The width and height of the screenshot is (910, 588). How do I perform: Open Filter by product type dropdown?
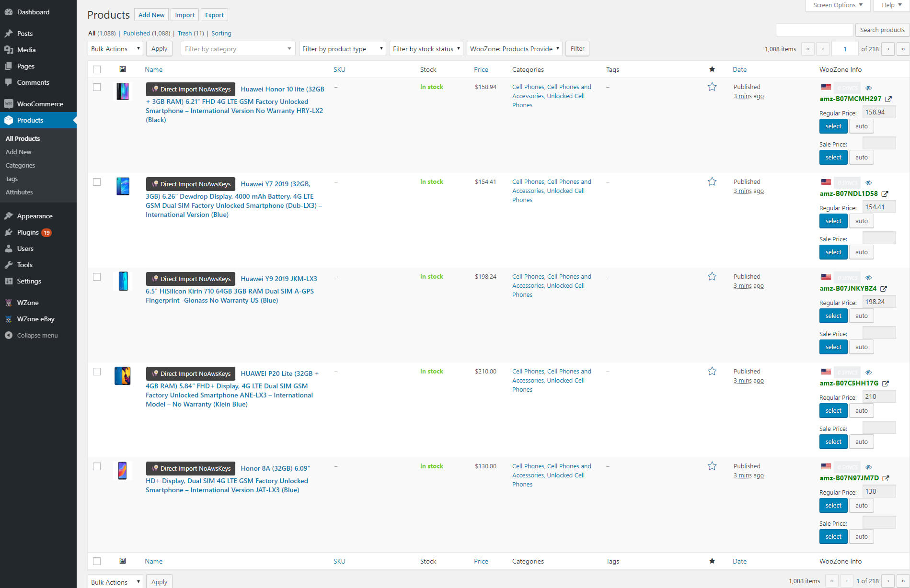point(342,49)
